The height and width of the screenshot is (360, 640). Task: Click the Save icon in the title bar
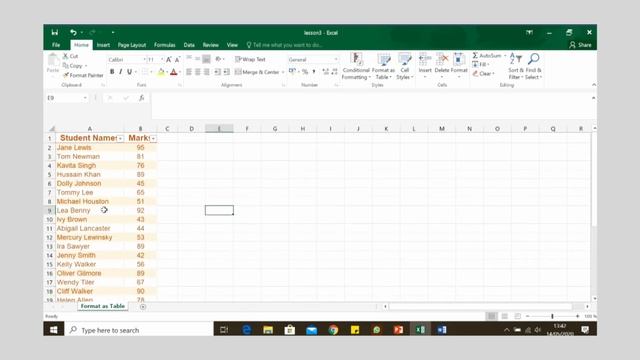tap(55, 32)
